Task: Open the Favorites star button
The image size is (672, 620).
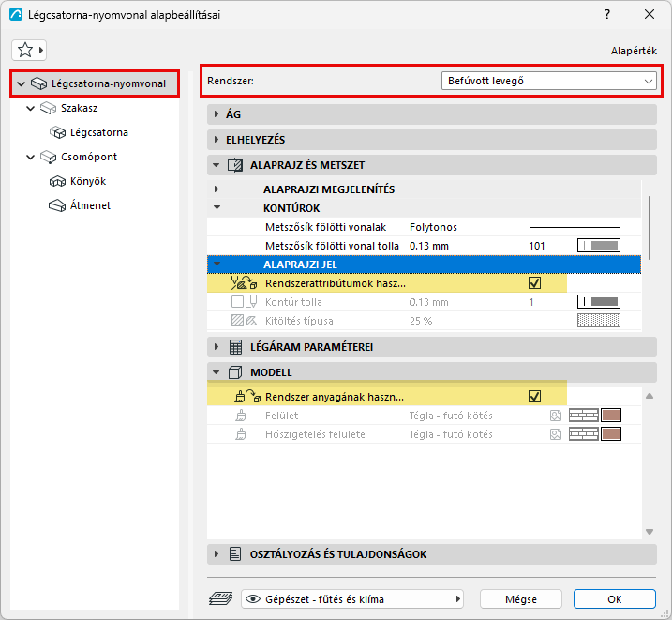Action: 29,50
